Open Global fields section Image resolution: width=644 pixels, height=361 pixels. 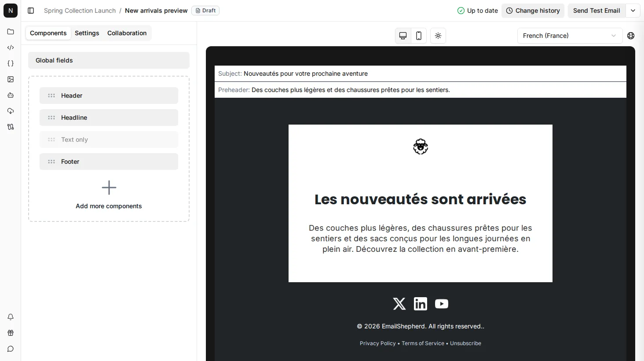point(109,60)
